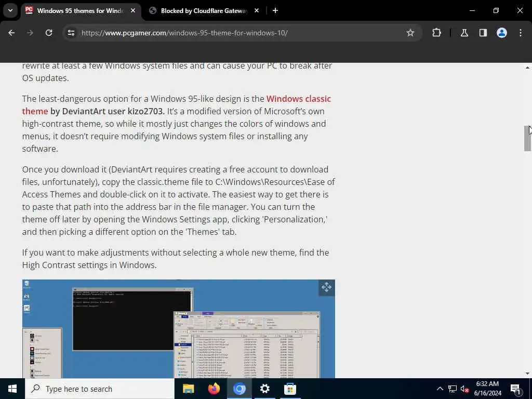
Task: Reload the PC Gamer page
Action: (x=49, y=33)
